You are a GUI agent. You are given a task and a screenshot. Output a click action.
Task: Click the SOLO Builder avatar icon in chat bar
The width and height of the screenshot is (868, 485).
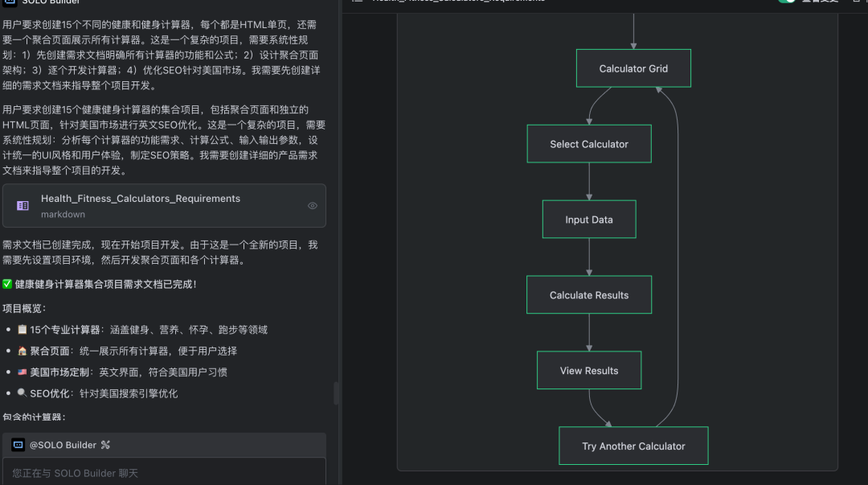click(18, 445)
